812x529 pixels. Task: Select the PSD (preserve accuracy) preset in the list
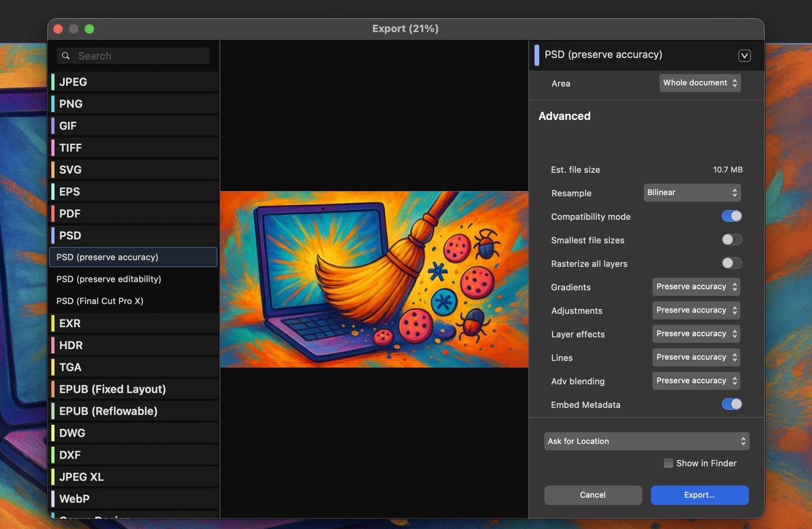click(133, 257)
